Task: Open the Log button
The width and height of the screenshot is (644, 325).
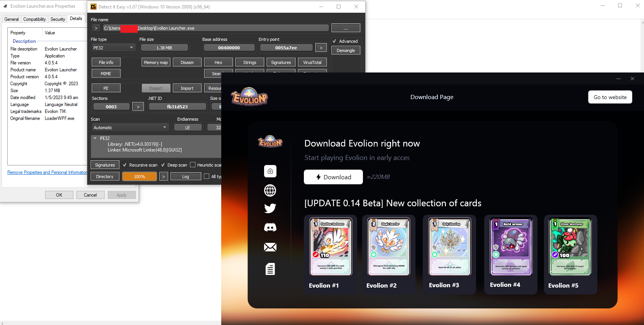Action: (x=186, y=177)
